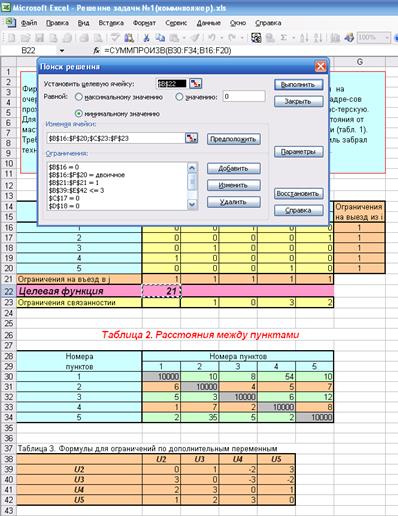The width and height of the screenshot is (398, 516).
Task: Click the Undo arrow icon
Action: tap(211, 38)
